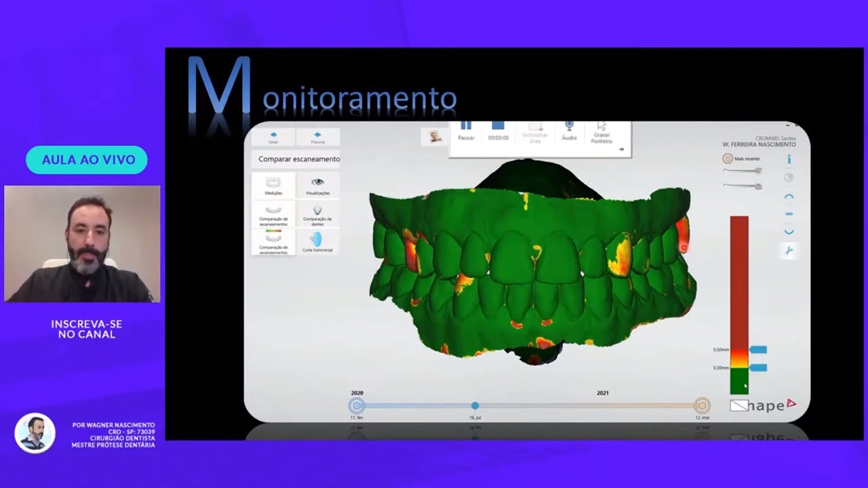Click the AULA AO VIVO badge
The width and height of the screenshot is (868, 488).
click(x=87, y=160)
